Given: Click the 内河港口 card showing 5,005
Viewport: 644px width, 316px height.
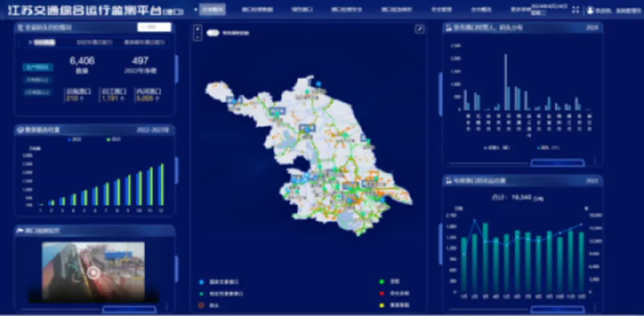Looking at the screenshot, I should [147, 95].
